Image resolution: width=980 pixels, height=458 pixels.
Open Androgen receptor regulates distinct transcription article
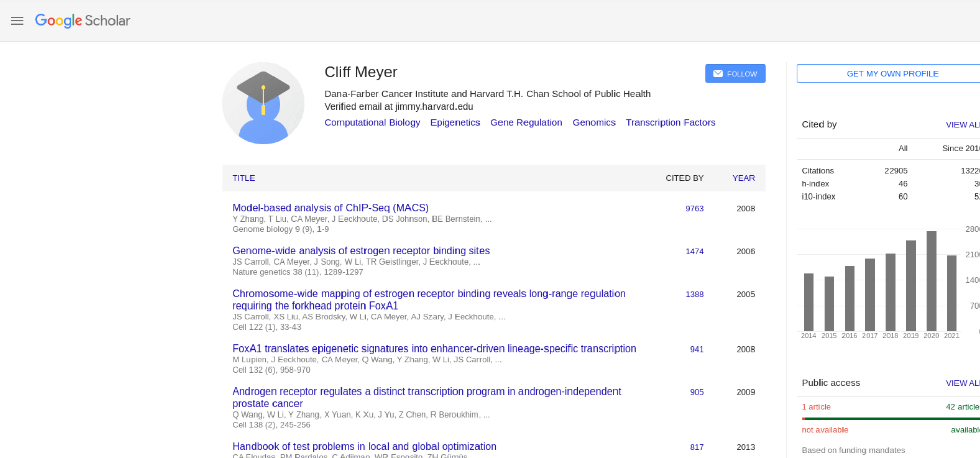(x=426, y=397)
